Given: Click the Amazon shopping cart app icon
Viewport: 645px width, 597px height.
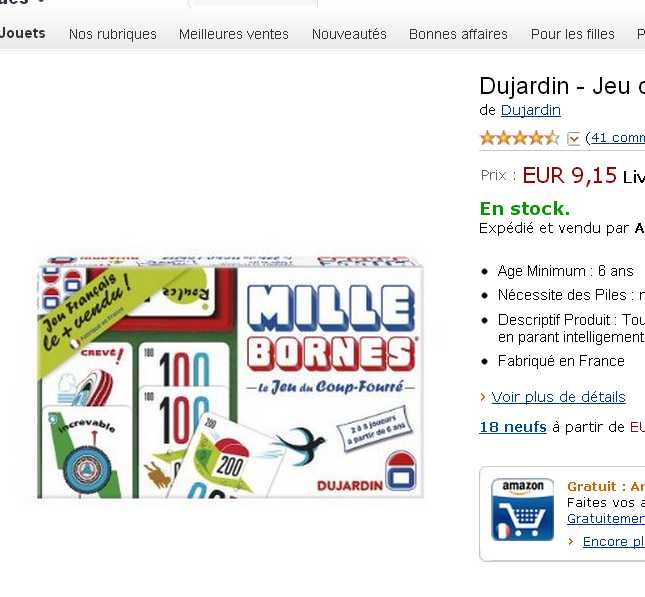Looking at the screenshot, I should tap(522, 509).
